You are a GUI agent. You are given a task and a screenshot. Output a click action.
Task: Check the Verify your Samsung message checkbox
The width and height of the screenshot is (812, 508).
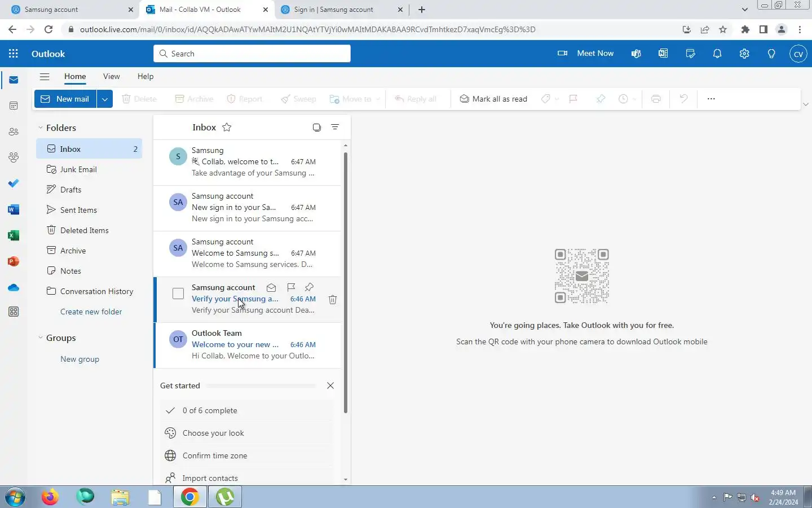pyautogui.click(x=178, y=294)
